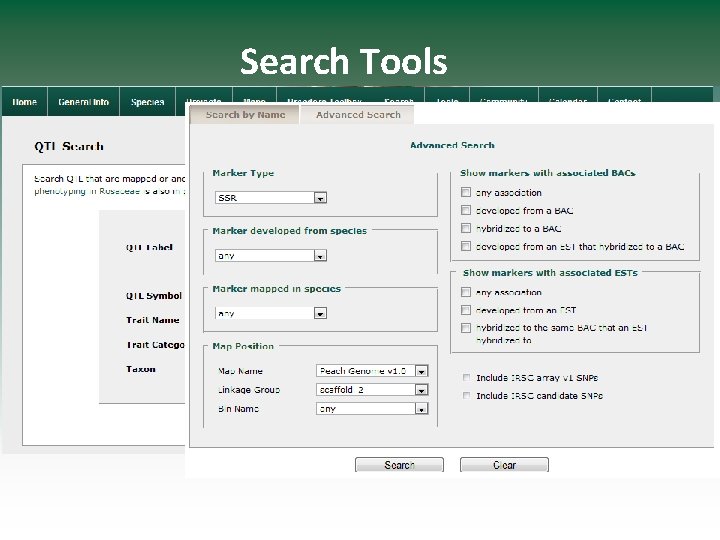This screenshot has width=720, height=540.
Task: Open the Bin Name dropdown
Action: tap(372, 409)
